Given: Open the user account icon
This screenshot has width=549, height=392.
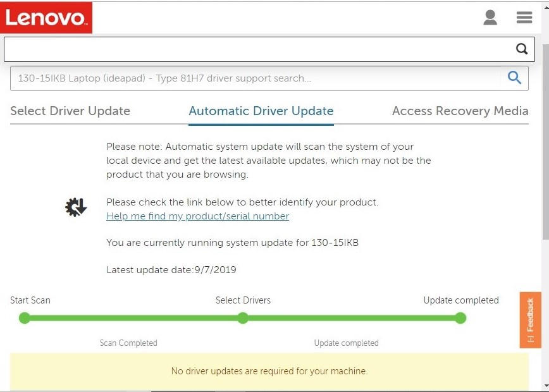Looking at the screenshot, I should [490, 18].
